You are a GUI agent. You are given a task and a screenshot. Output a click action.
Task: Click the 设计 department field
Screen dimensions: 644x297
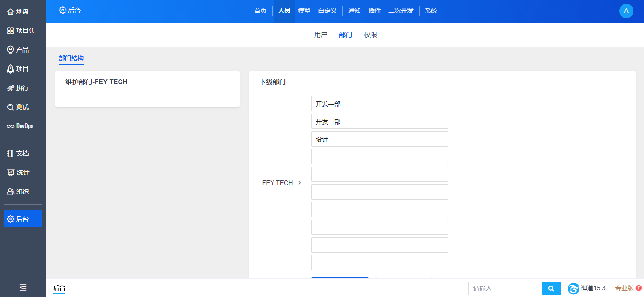[380, 139]
